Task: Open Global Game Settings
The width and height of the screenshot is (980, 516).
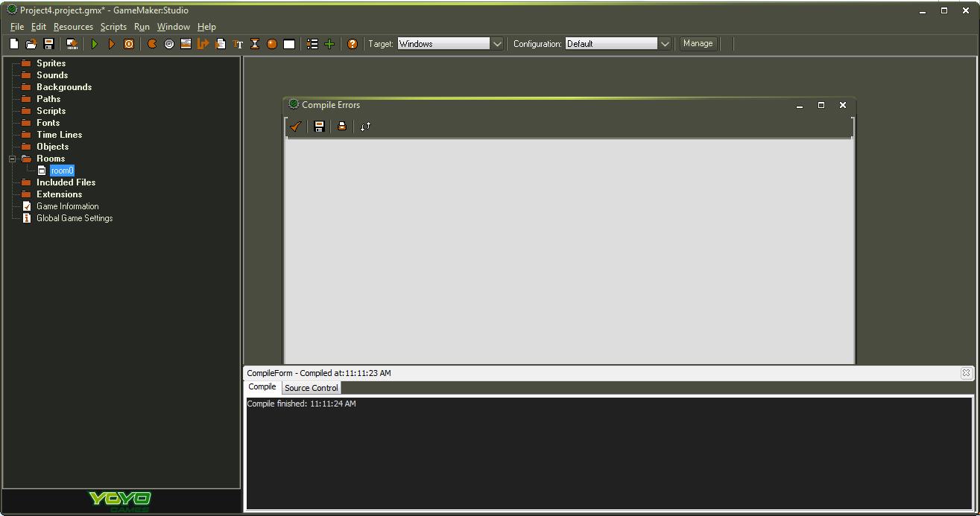Action: pos(75,218)
